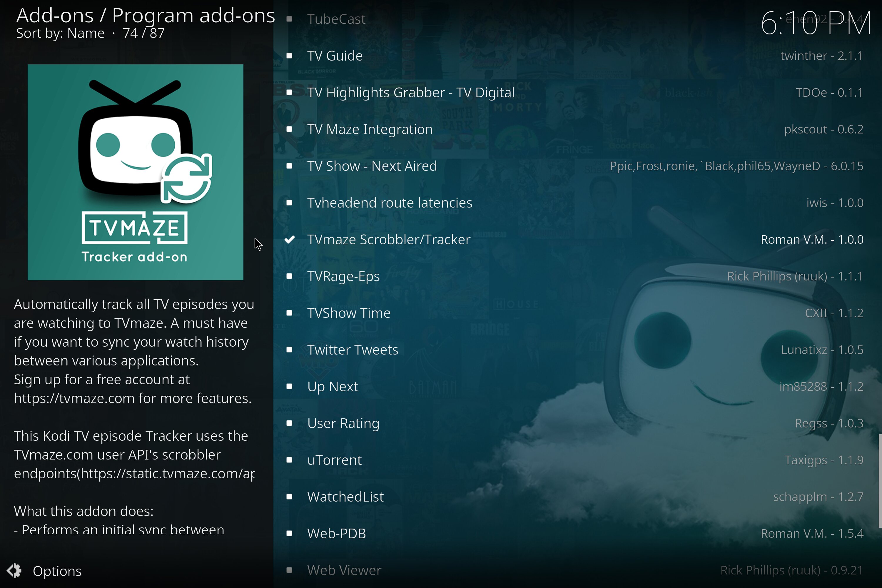Click the bullet icon beside TubeCast
The image size is (882, 588).
(290, 19)
